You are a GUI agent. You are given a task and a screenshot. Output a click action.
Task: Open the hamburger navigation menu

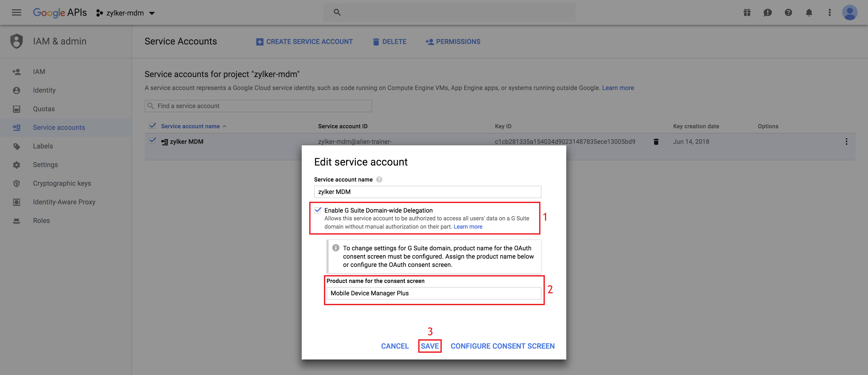[x=16, y=13]
